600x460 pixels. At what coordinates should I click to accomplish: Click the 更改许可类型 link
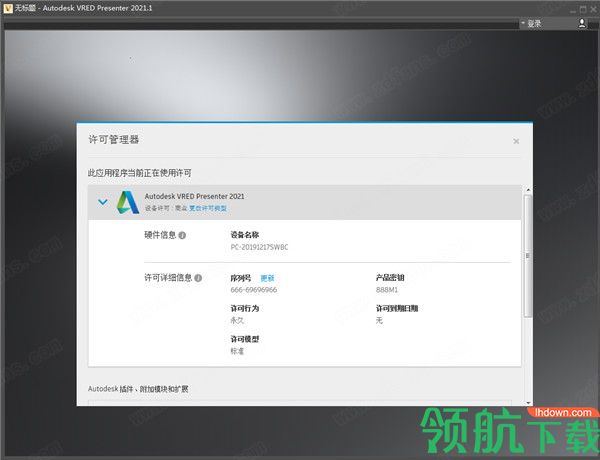click(208, 208)
